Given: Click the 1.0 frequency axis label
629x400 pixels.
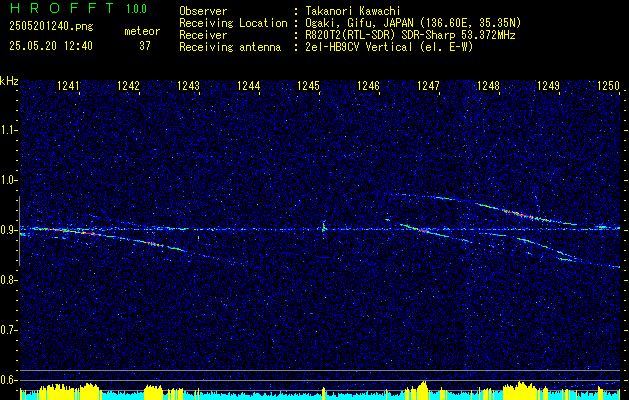Looking at the screenshot, I should [x=9, y=180].
